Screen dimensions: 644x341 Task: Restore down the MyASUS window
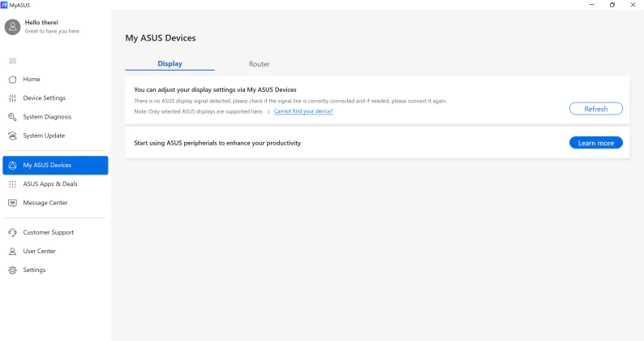pos(612,5)
